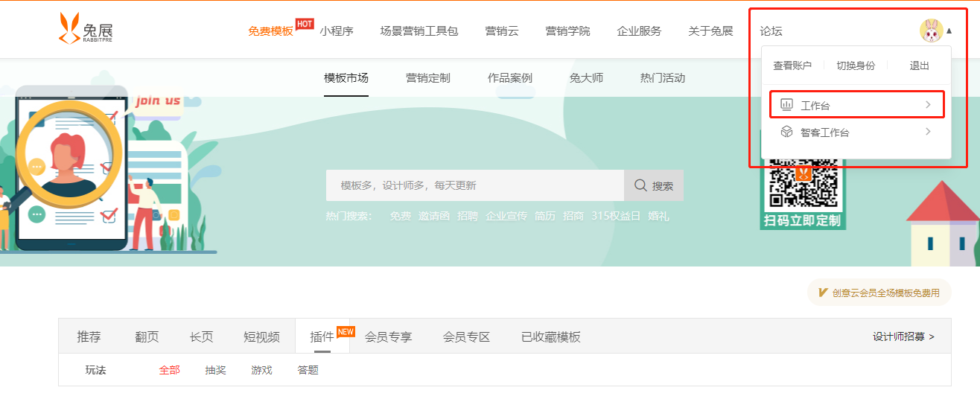Viewport: 980px width, 399px height.
Task: Switch to the 会员专享 category tab
Action: click(x=388, y=336)
